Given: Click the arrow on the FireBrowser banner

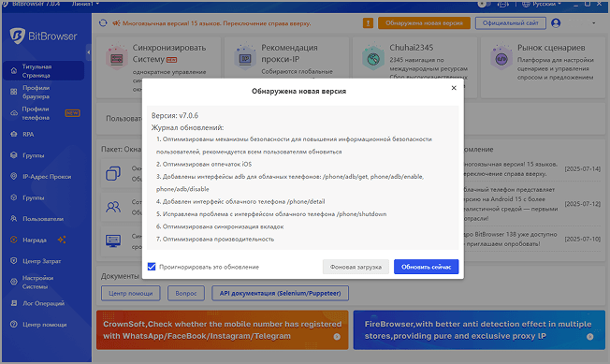Looking at the screenshot, I should click(589, 336).
